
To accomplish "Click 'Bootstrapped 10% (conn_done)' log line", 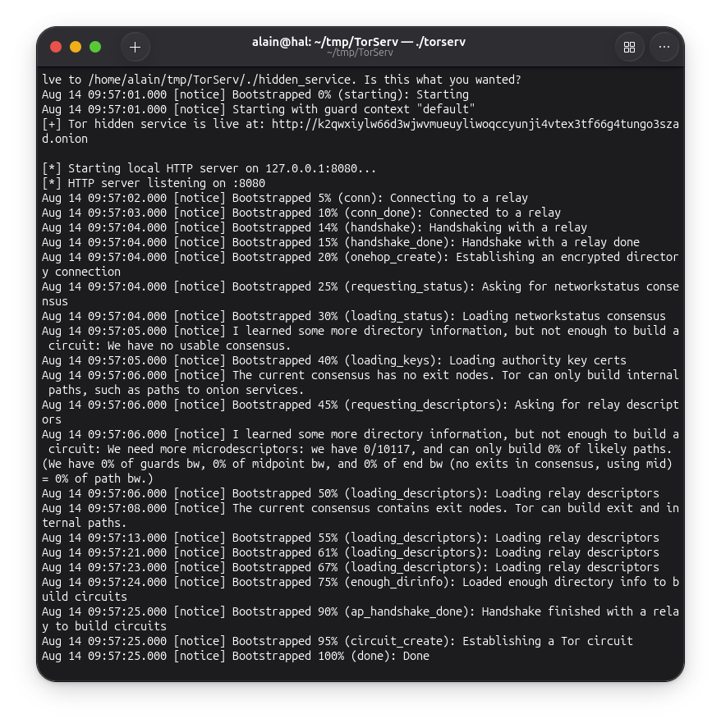I will pyautogui.click(x=301, y=213).
